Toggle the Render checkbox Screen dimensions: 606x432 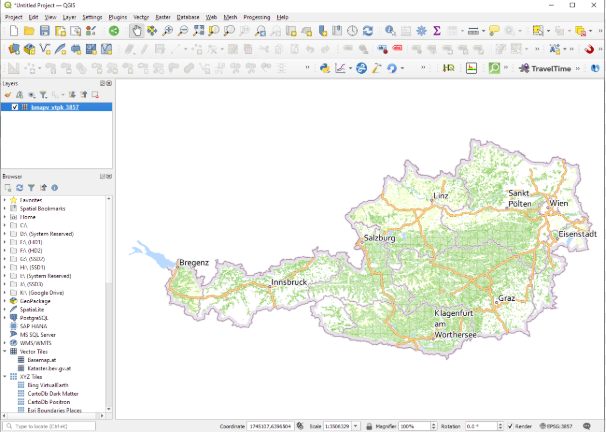510,426
